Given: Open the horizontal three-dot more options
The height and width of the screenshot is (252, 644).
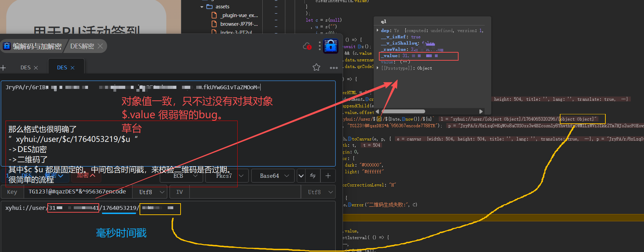Looking at the screenshot, I should 334,68.
